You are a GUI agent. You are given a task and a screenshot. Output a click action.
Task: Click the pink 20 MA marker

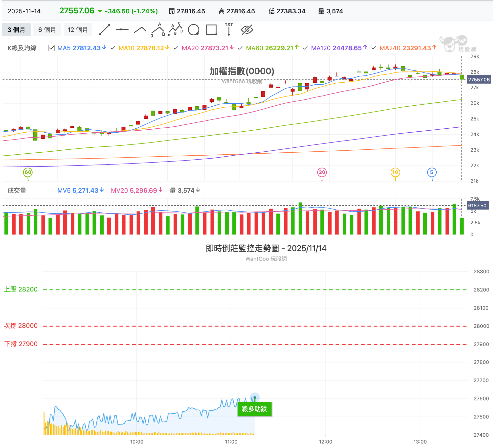coord(322,172)
